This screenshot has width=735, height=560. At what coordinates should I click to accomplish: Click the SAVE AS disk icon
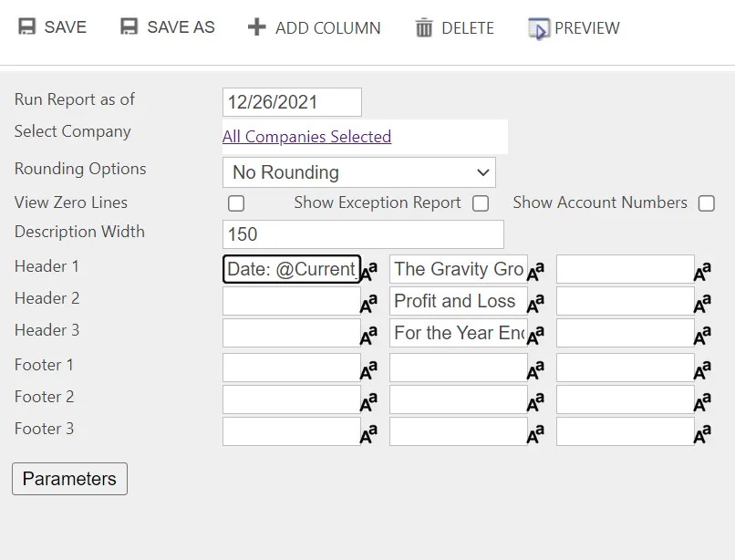pos(129,26)
